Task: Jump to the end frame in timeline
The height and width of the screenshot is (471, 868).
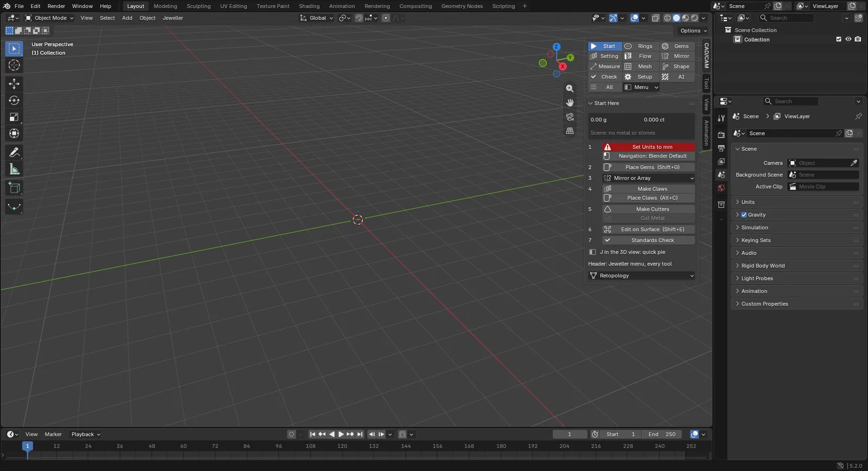Action: coord(360,434)
